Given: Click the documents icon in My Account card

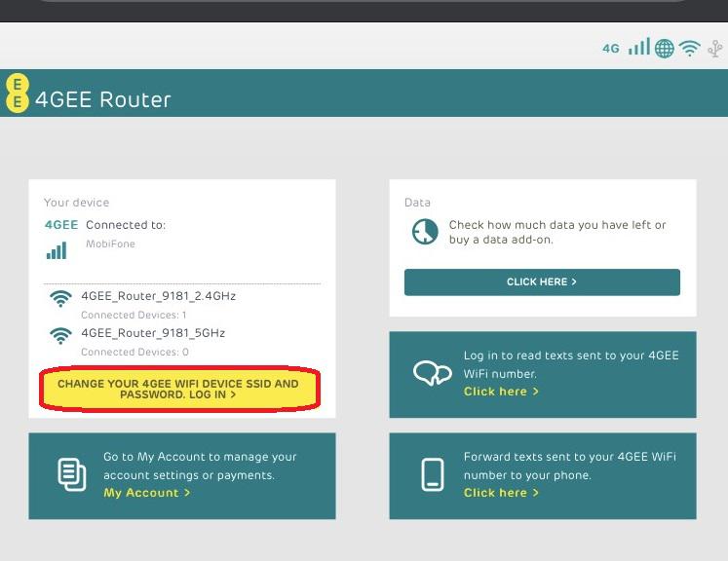Looking at the screenshot, I should [x=72, y=474].
